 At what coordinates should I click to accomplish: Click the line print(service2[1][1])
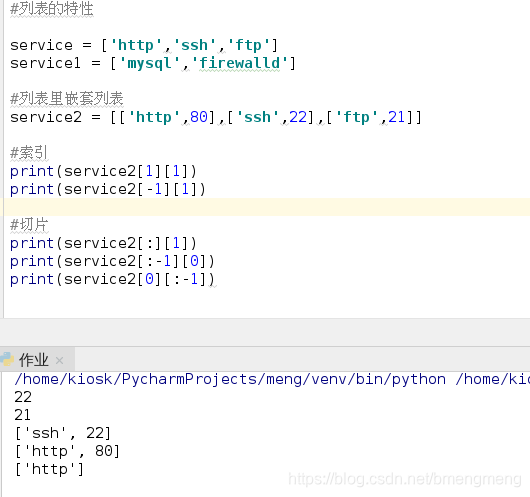103,171
